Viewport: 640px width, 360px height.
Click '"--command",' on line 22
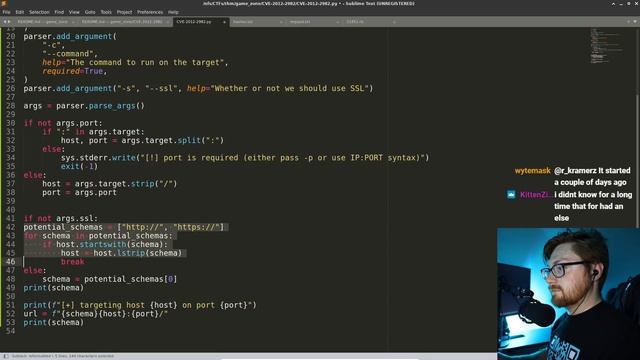[x=70, y=54]
